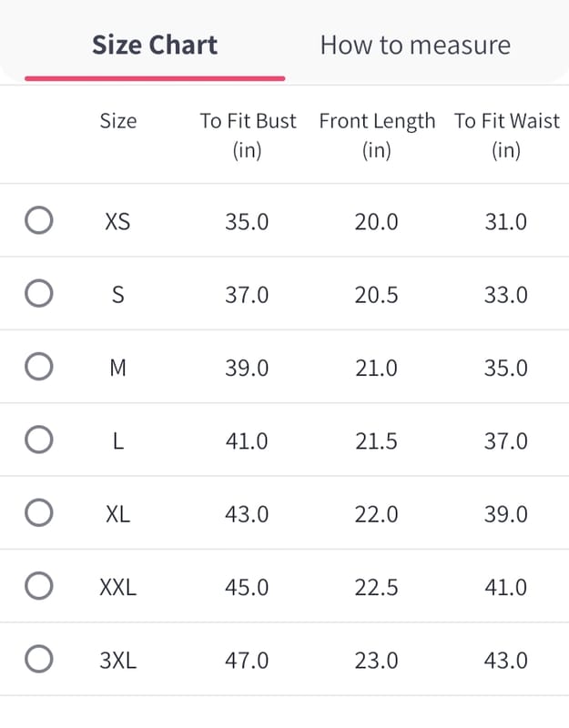
Task: Click the XL size label
Action: coord(117,513)
